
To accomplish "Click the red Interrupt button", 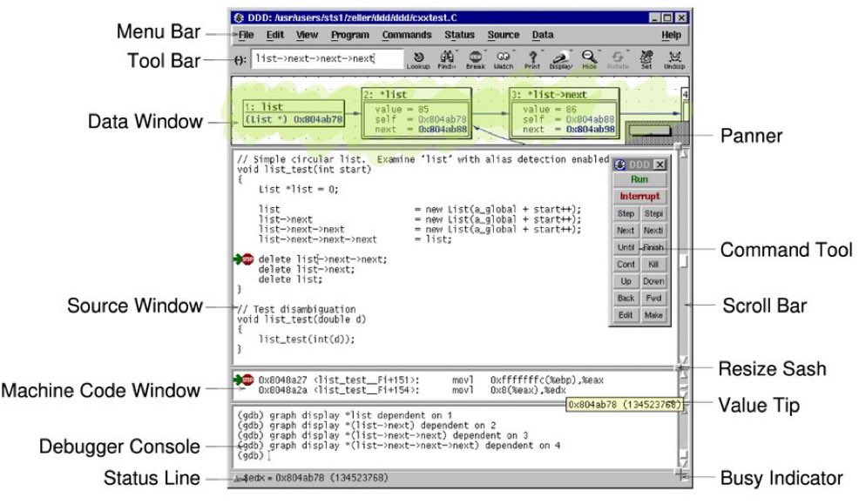I will (639, 197).
